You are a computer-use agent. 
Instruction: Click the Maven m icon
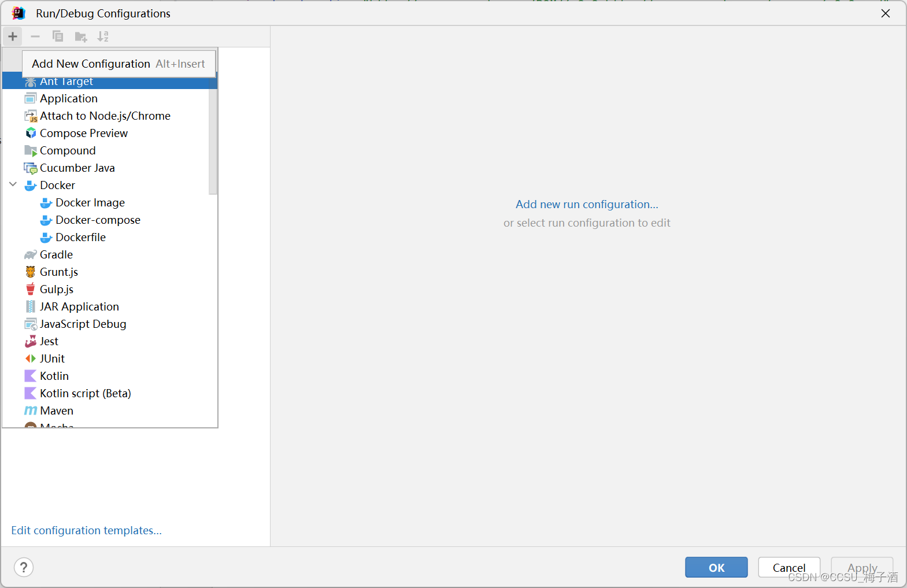coord(31,411)
